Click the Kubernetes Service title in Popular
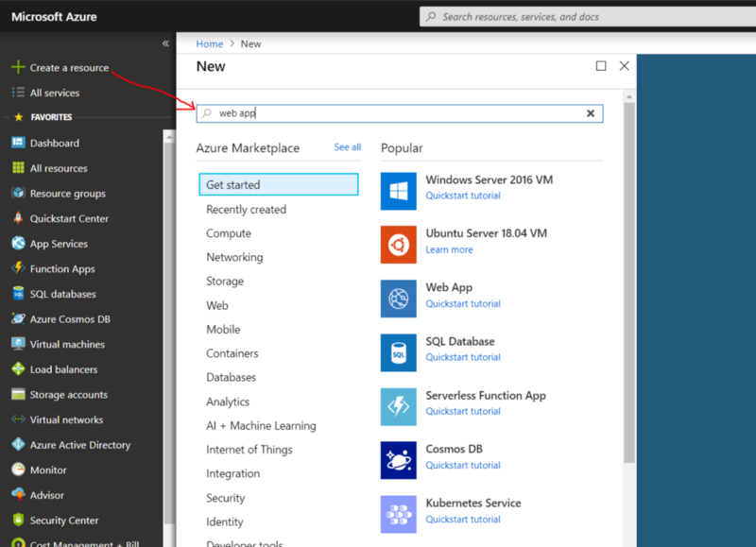The height and width of the screenshot is (547, 756). (473, 503)
